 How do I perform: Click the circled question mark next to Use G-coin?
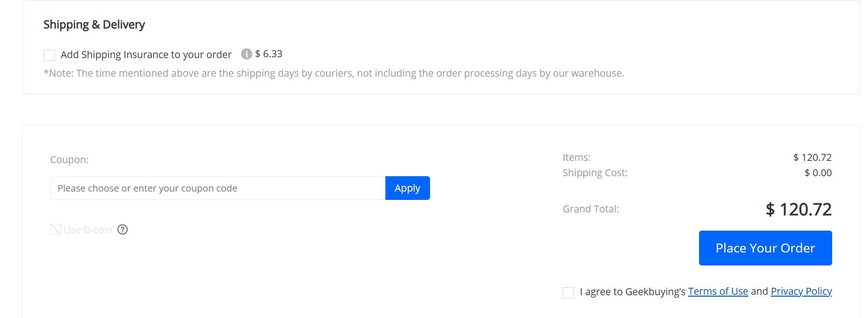(x=122, y=230)
